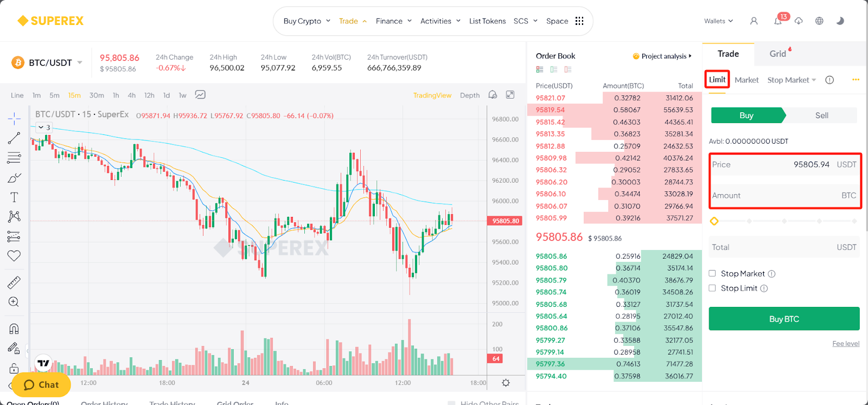Open the favorites heart icon

[14, 255]
